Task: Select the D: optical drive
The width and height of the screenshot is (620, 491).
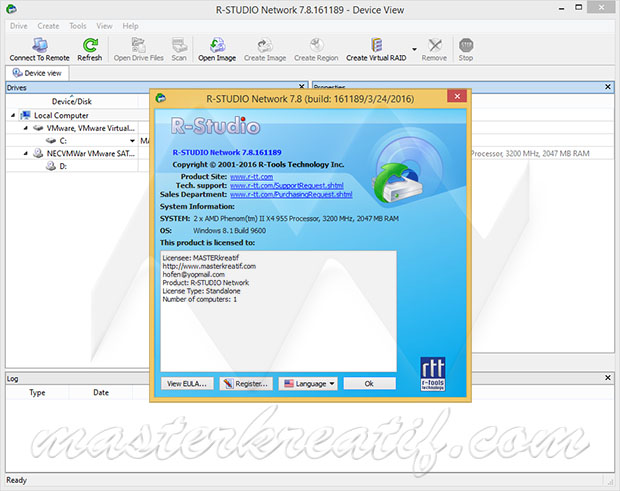Action: [x=63, y=166]
